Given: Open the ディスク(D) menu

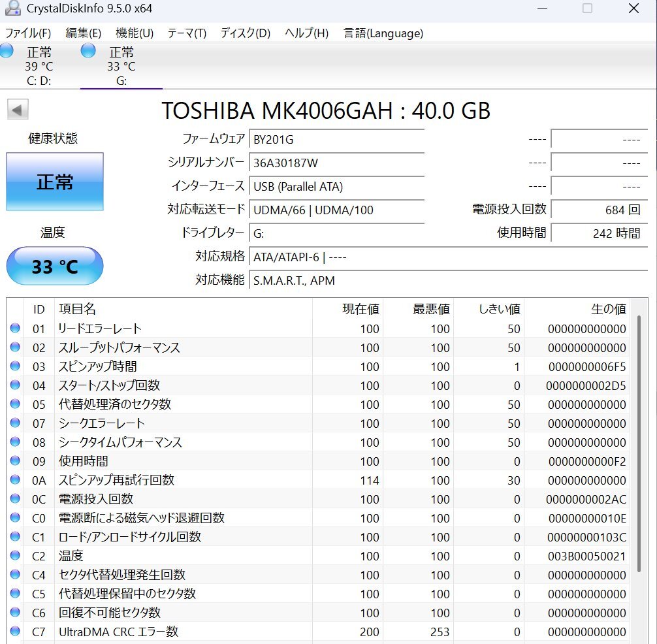Looking at the screenshot, I should point(246,33).
